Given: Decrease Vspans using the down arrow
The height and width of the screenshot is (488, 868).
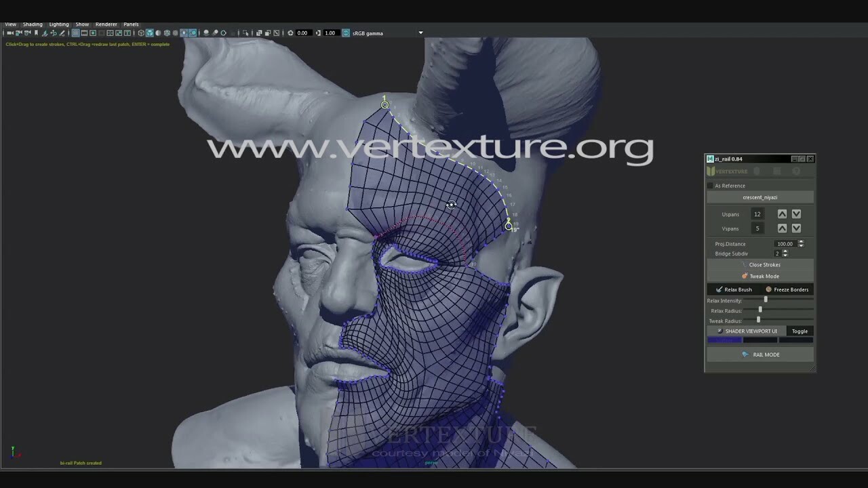Looking at the screenshot, I should [x=796, y=228].
